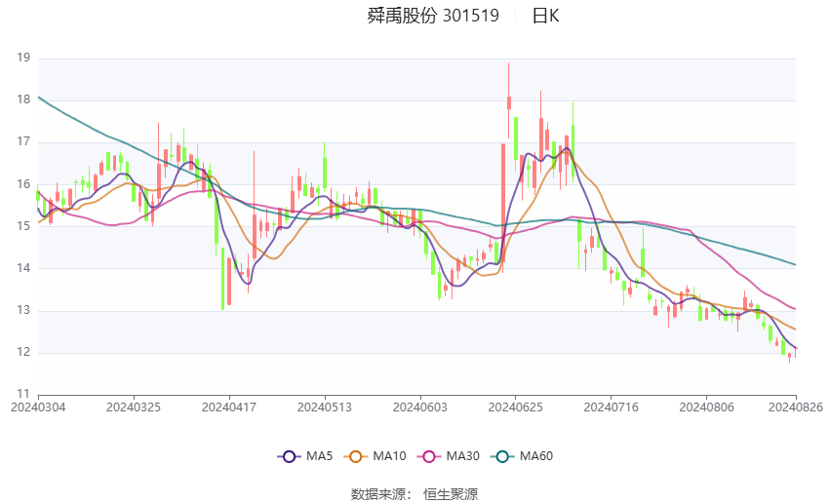The image size is (829, 504).
Task: Click the highest candlestick peaking near 19
Action: (508, 102)
